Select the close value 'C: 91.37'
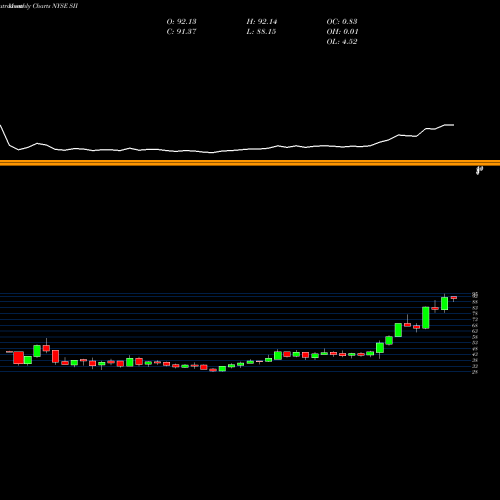This screenshot has height=500, width=500. click(x=181, y=32)
